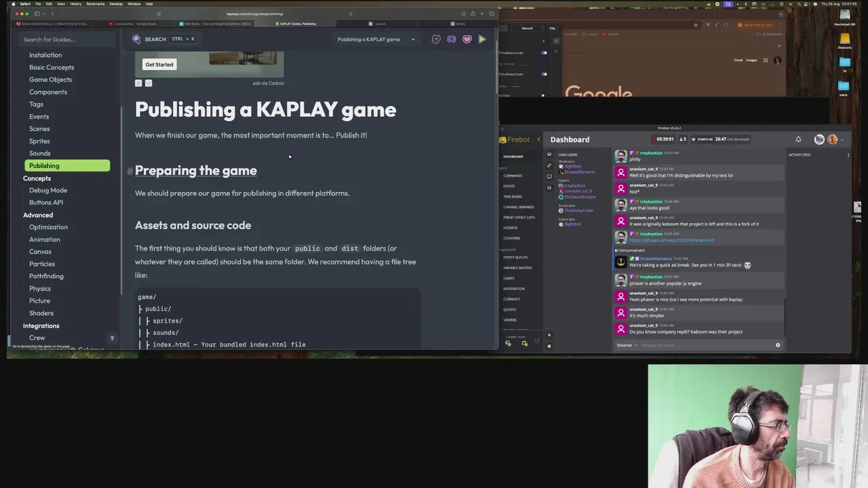Click pencil edit icon in Firebot chat column

549,165
